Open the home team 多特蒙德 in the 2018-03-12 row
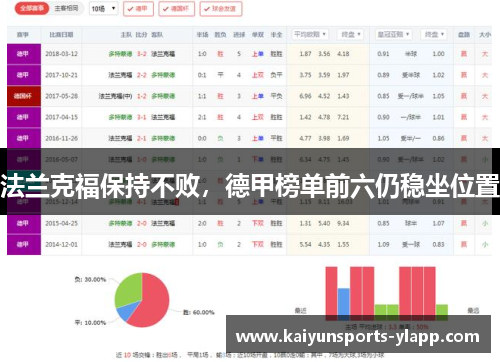Screen dimensions: 500x362 click(x=120, y=54)
